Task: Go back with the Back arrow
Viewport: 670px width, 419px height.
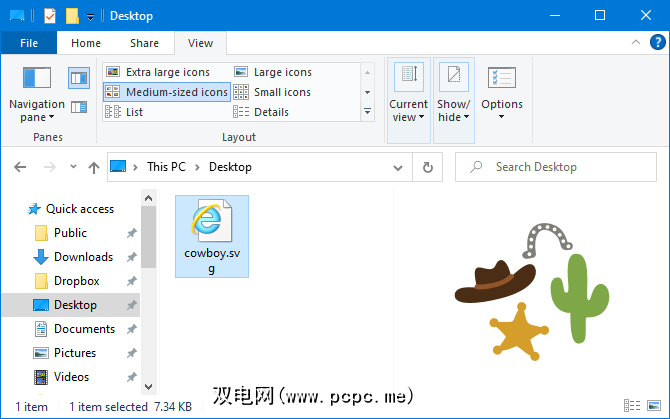Action: pos(20,167)
